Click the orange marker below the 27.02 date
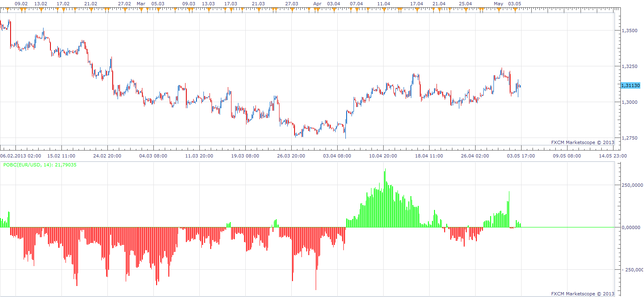Viewport: 644px width, 297px height. tap(124, 10)
